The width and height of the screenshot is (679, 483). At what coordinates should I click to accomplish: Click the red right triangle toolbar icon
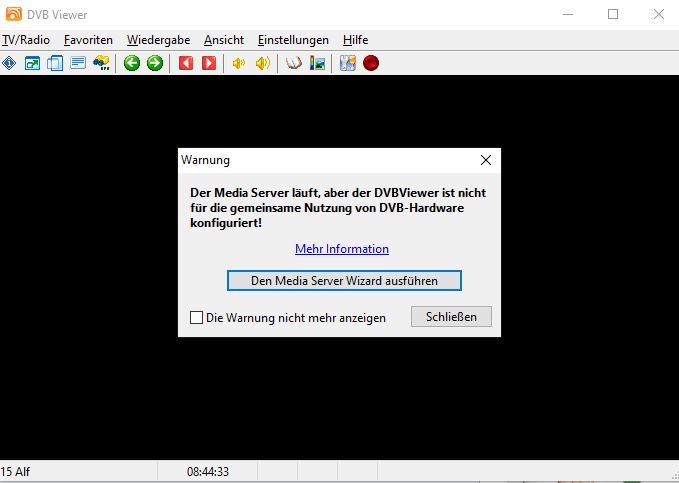[x=209, y=63]
